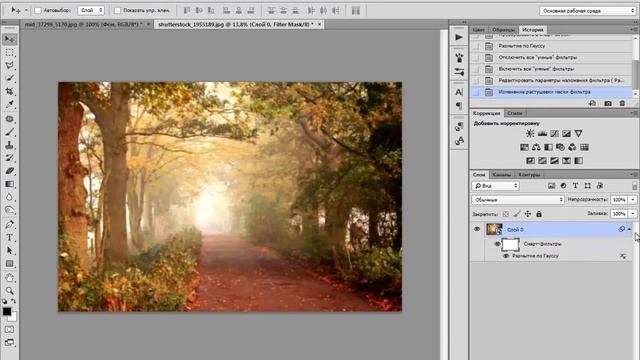The height and width of the screenshot is (360, 640).
Task: Open the Actions panel play icon
Action: pyautogui.click(x=459, y=37)
